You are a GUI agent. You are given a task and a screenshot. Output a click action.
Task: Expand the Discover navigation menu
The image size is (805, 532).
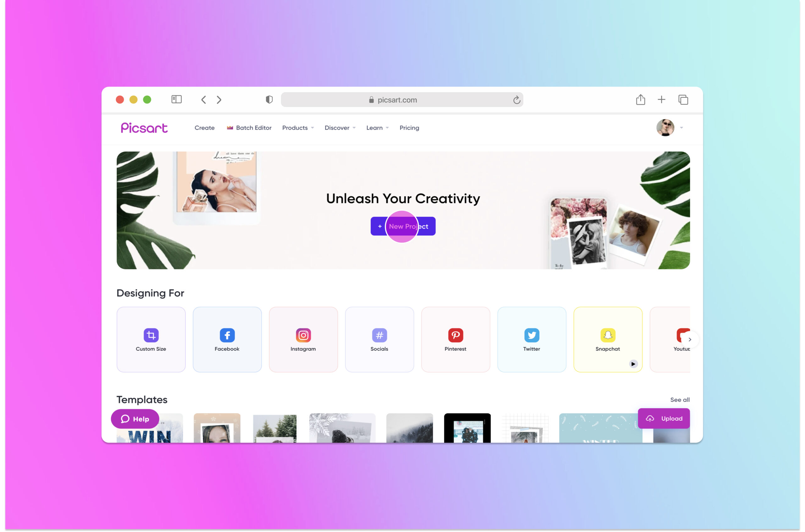(340, 128)
